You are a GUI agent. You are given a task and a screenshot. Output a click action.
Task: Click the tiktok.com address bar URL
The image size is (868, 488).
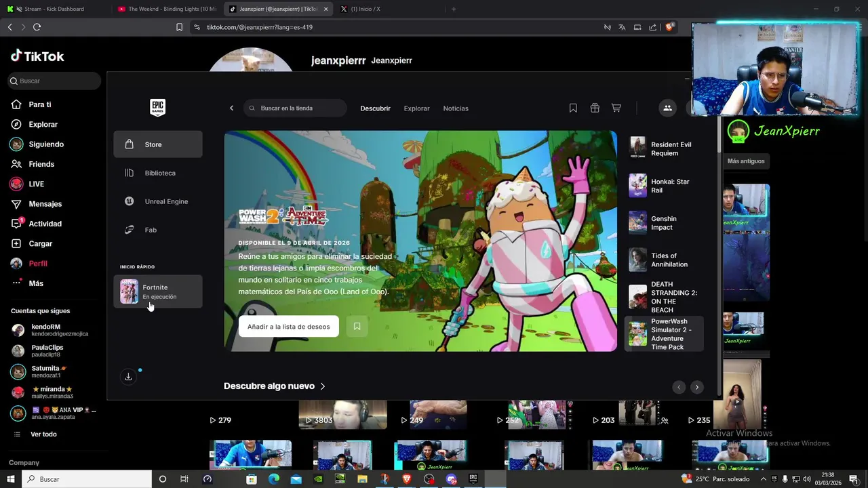260,27
